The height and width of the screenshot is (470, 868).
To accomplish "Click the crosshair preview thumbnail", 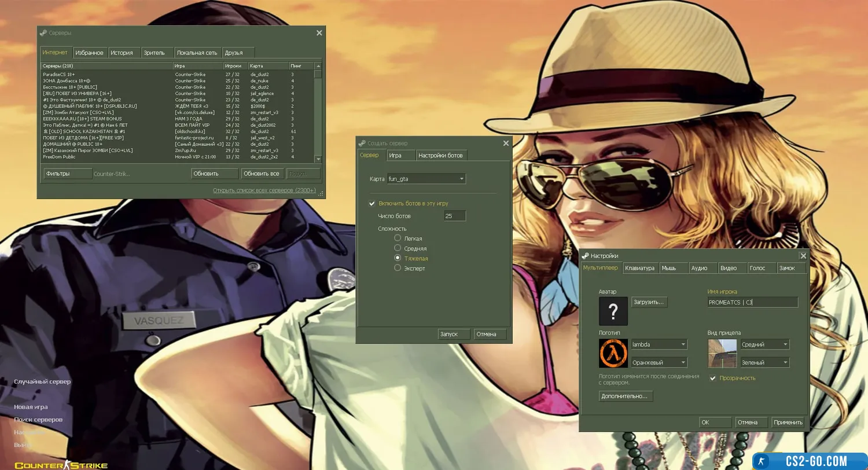I will (x=722, y=353).
